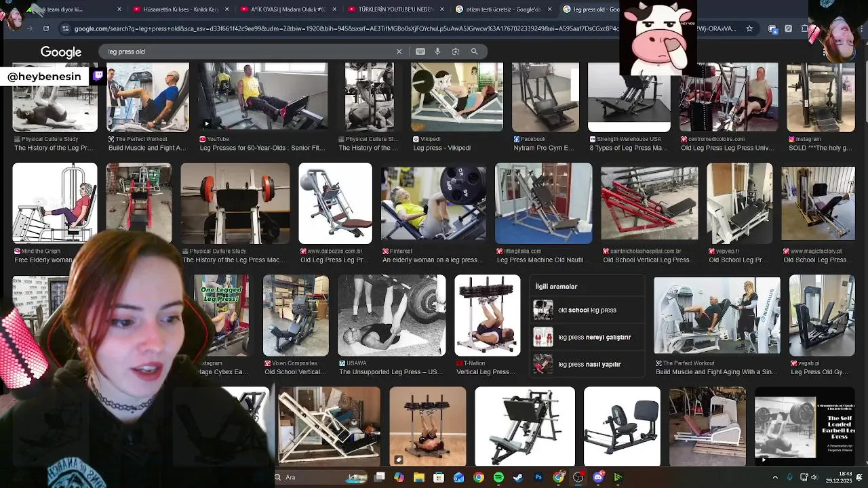The width and height of the screenshot is (868, 488).
Task: Open the on-screen keyboard input tool
Action: (x=420, y=52)
